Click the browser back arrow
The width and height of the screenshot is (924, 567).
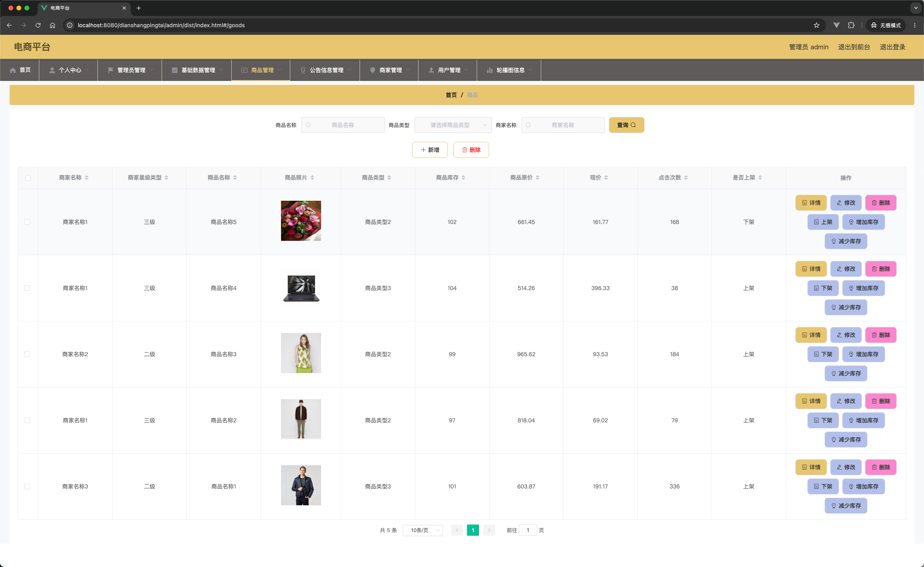coord(9,25)
